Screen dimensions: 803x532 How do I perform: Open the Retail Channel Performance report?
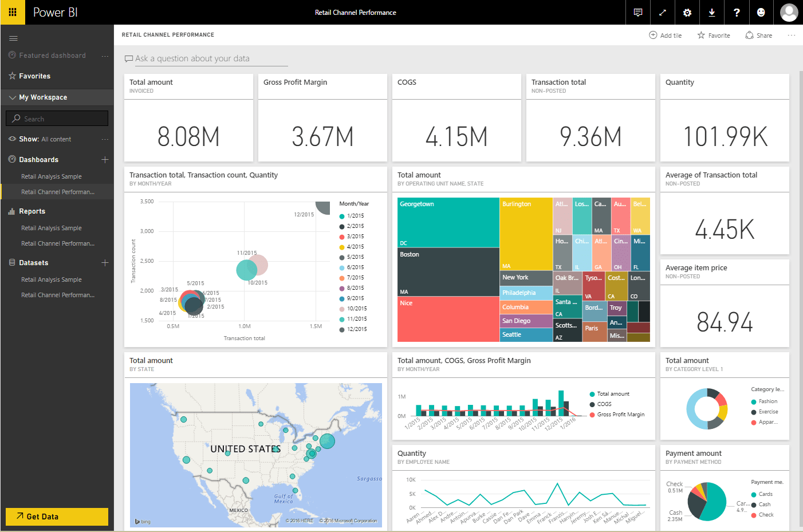pos(57,243)
